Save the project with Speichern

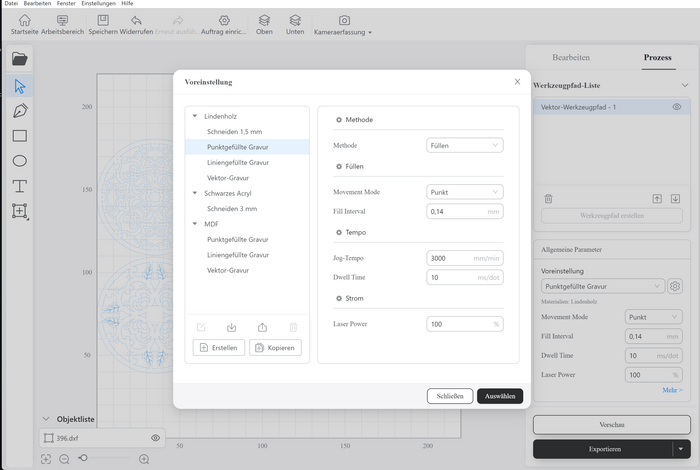[x=103, y=24]
